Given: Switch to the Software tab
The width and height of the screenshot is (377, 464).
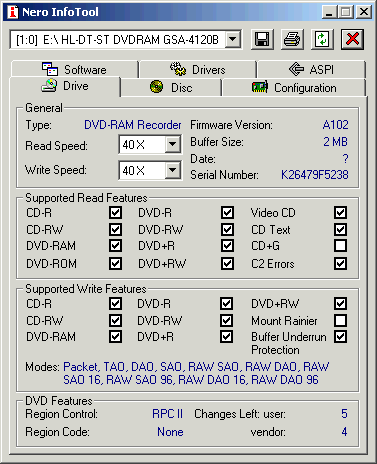Looking at the screenshot, I should point(74,69).
